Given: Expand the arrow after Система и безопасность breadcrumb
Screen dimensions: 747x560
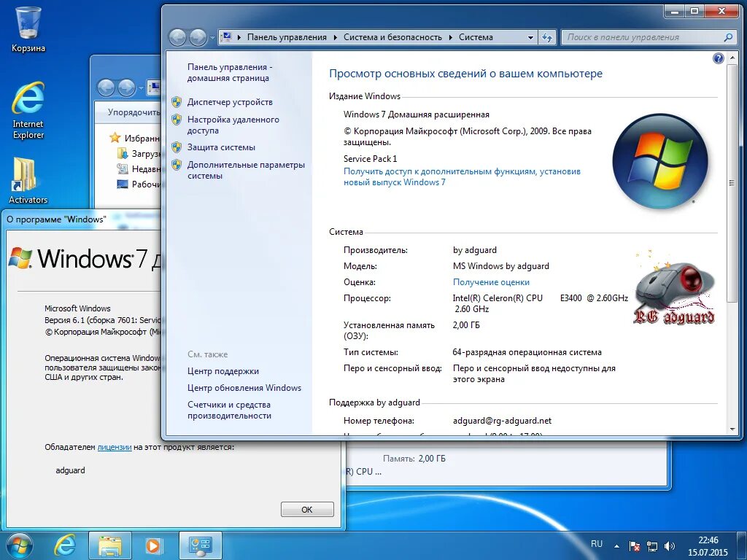Looking at the screenshot, I should (x=450, y=37).
